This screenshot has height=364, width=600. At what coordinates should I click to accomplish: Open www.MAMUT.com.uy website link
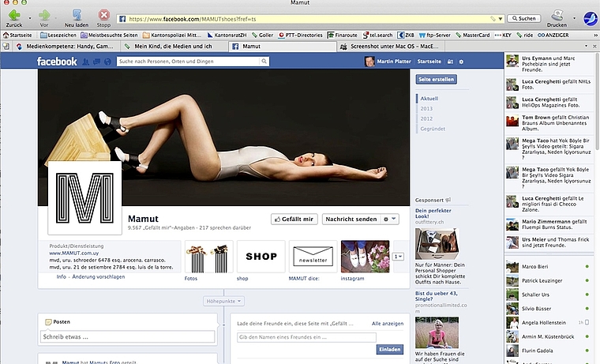tap(74, 253)
